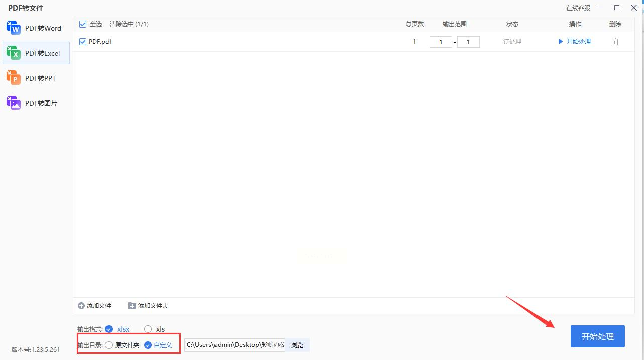Click the 添加文件夹 folder icon
The height and width of the screenshot is (360, 644).
click(x=132, y=306)
